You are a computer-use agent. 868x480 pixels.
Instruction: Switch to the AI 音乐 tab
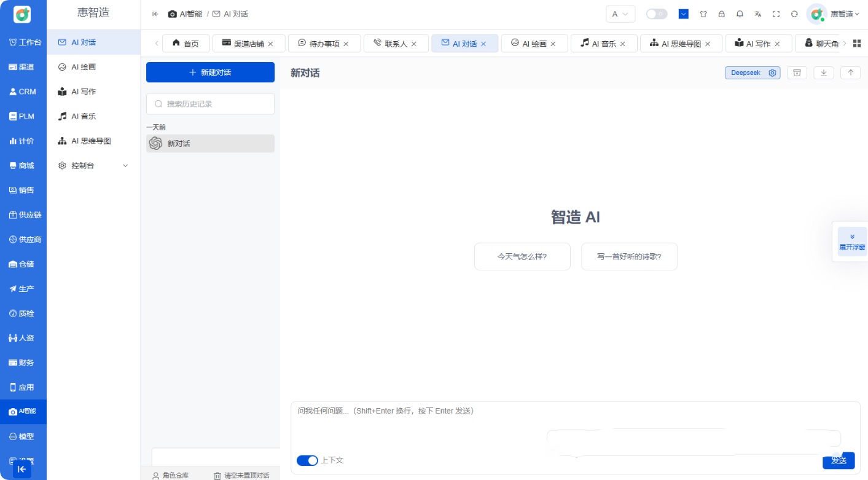coord(603,43)
